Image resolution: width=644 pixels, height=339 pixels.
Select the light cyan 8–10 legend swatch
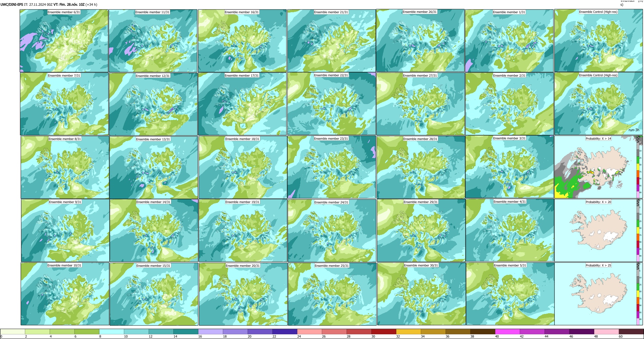click(x=112, y=332)
